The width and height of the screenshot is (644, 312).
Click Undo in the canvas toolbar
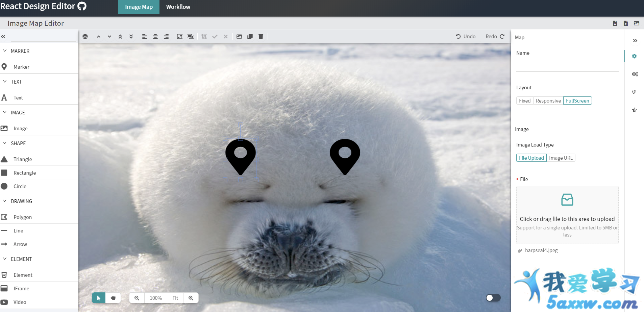click(466, 37)
